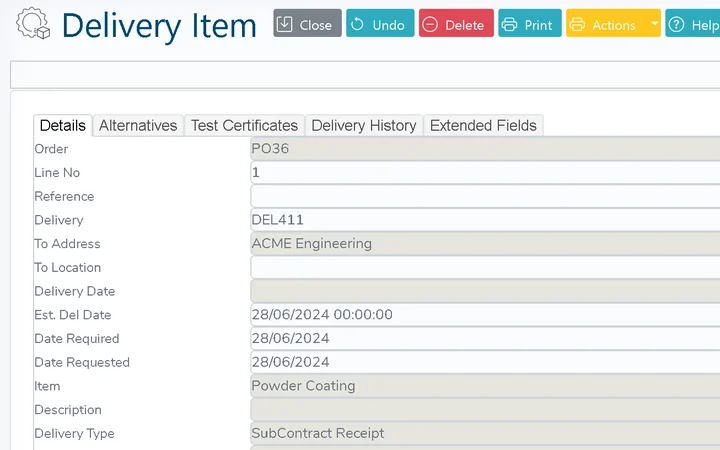Click the Undo button label
Viewport: 720px width, 450px height.
388,25
